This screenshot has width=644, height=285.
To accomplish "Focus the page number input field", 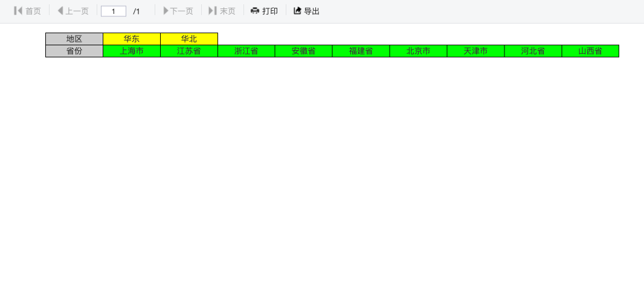I will [x=114, y=11].
